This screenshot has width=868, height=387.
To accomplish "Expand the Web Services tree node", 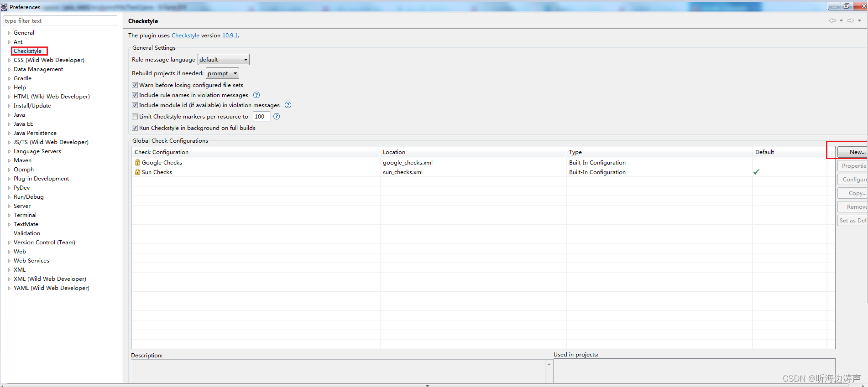I will [x=9, y=261].
